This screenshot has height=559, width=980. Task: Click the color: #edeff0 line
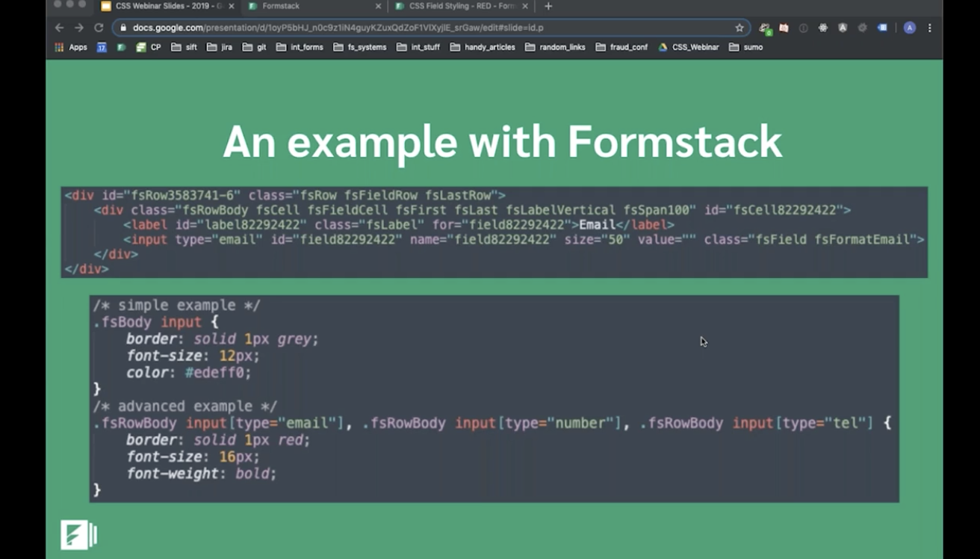pyautogui.click(x=189, y=372)
